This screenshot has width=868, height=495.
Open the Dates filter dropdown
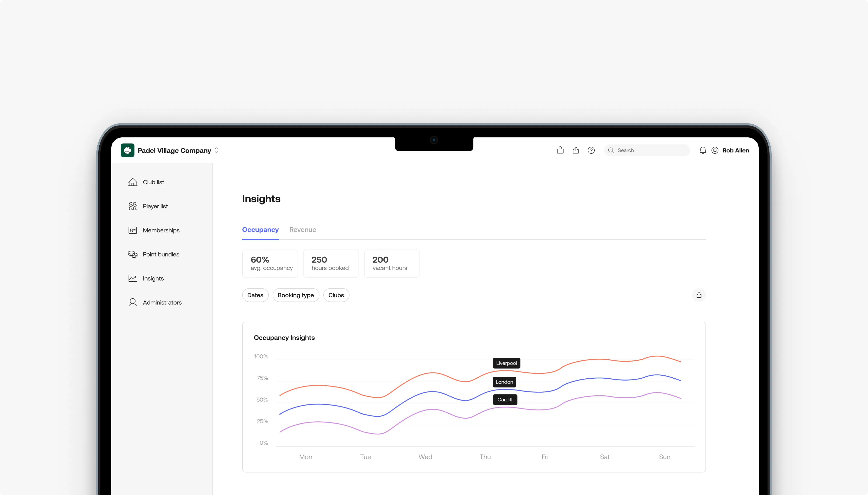(255, 295)
